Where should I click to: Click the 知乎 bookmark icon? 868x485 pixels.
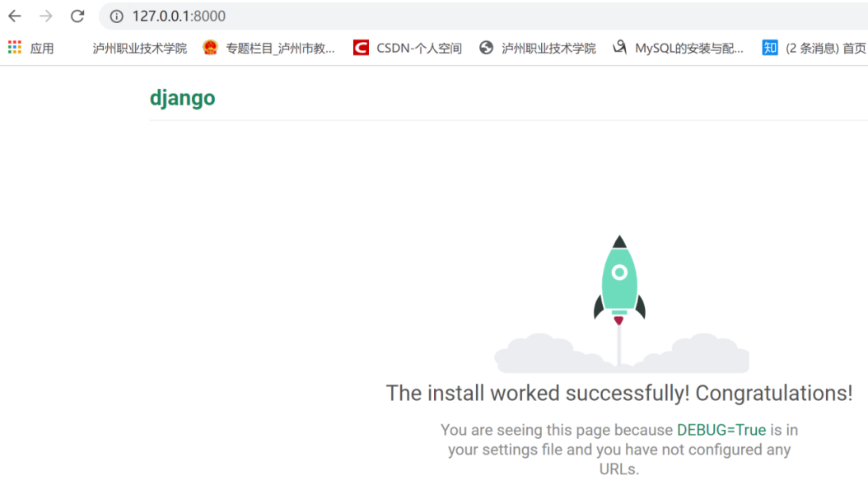(768, 47)
